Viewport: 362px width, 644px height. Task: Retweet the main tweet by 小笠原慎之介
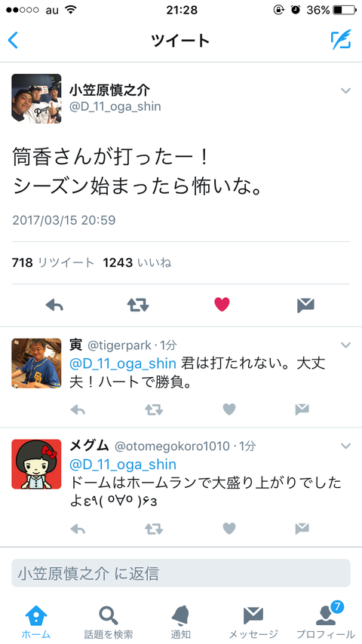click(138, 305)
